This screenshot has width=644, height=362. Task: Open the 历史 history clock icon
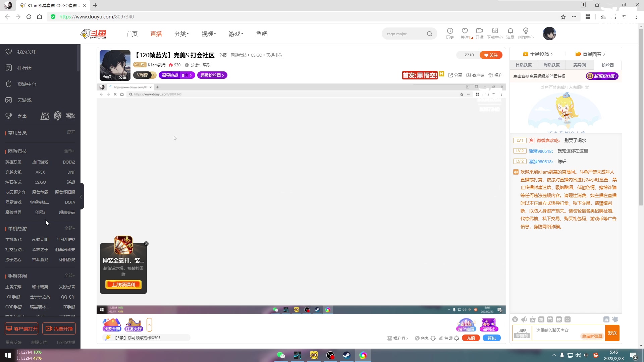point(450,34)
